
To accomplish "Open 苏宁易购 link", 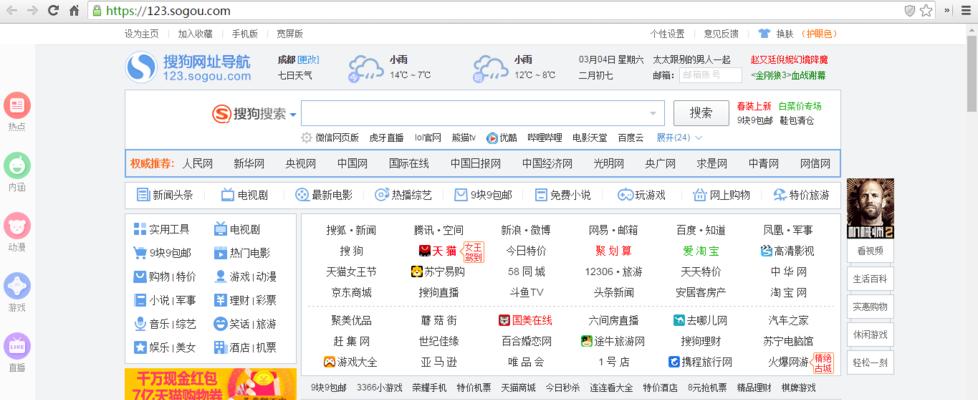I will coord(438,271).
